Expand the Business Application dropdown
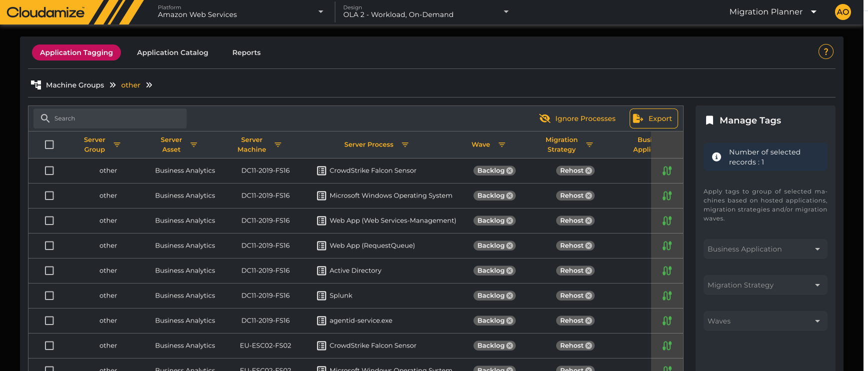The height and width of the screenshot is (371, 868). 765,249
